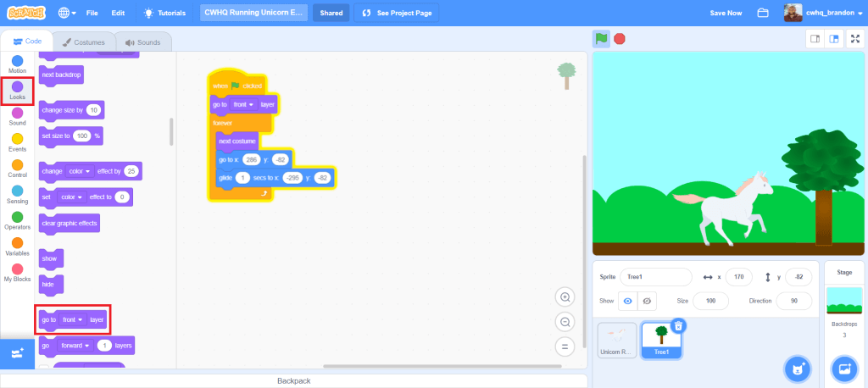
Task: Click Save Now
Action: click(725, 13)
